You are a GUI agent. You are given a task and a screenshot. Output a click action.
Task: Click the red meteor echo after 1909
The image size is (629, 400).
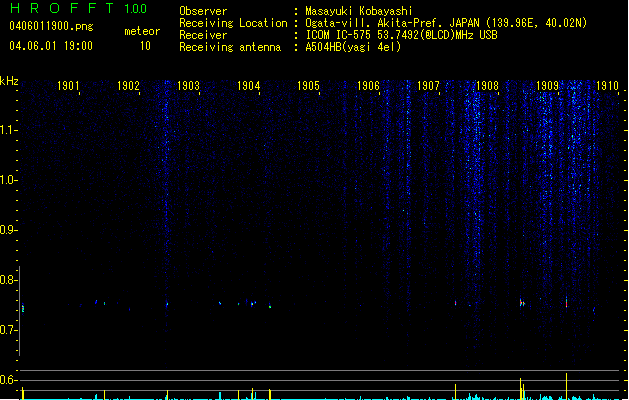click(x=566, y=303)
